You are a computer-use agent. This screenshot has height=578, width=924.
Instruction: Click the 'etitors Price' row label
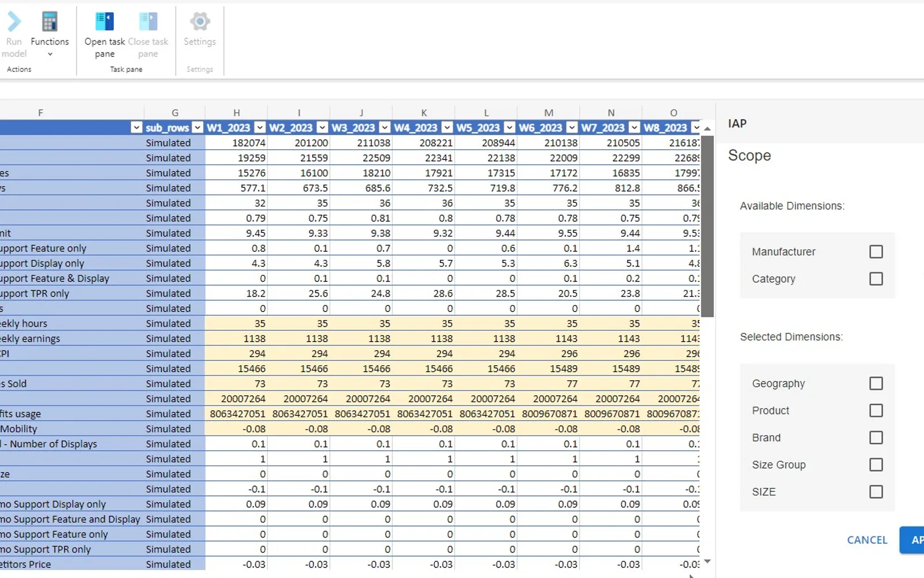(x=25, y=564)
